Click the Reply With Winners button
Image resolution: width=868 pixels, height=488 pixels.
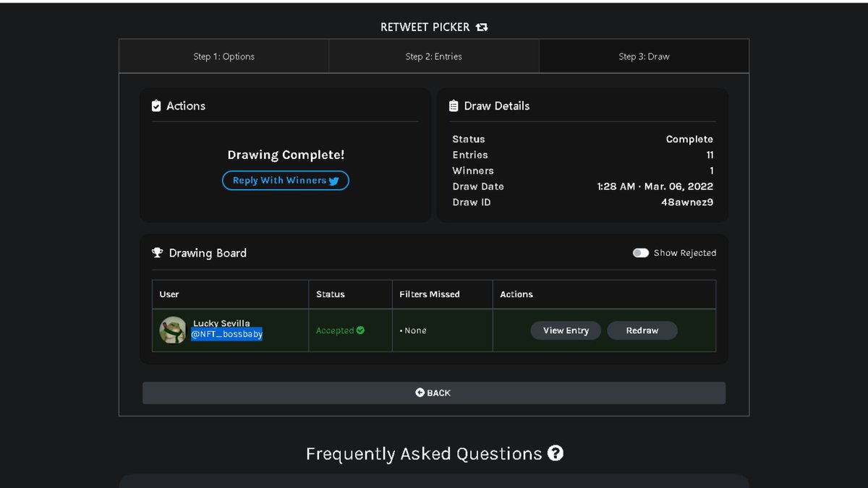(286, 181)
